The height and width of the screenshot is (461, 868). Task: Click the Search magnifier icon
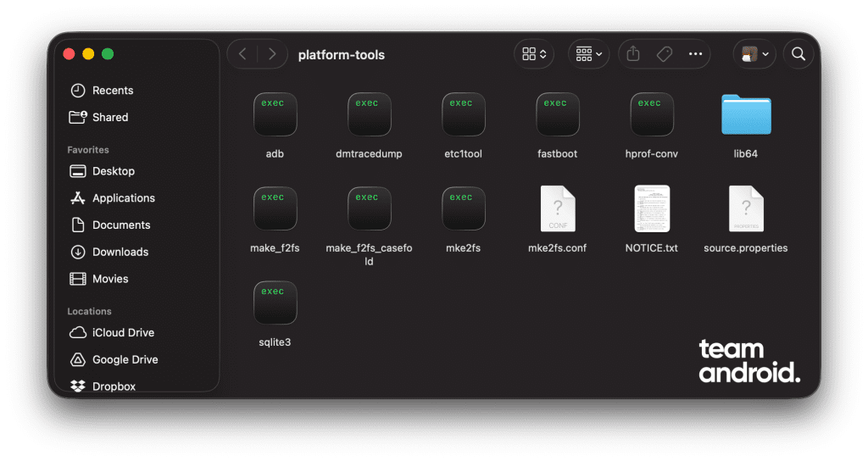(798, 54)
